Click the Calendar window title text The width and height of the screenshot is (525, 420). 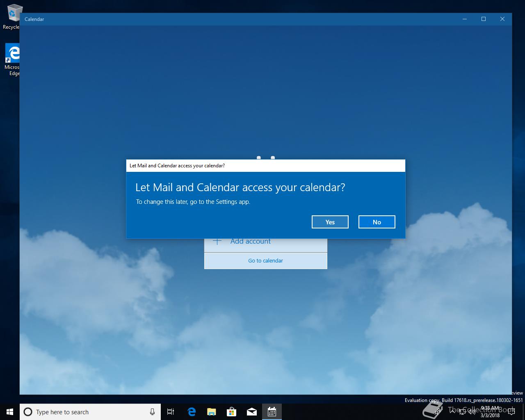click(34, 19)
